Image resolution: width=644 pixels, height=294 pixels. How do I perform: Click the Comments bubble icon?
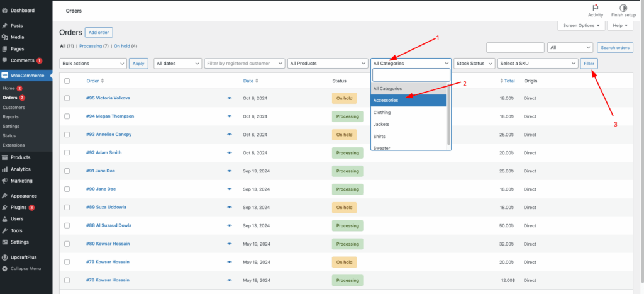(x=5, y=60)
